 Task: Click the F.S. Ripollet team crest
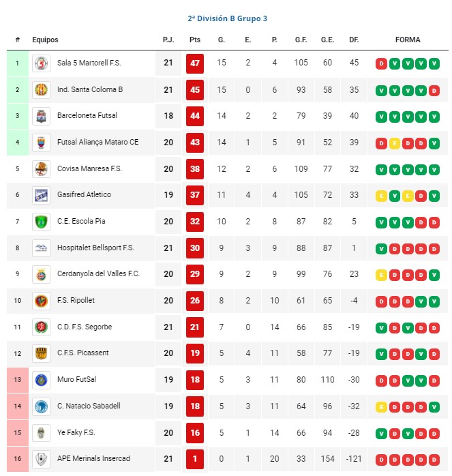pos(42,301)
